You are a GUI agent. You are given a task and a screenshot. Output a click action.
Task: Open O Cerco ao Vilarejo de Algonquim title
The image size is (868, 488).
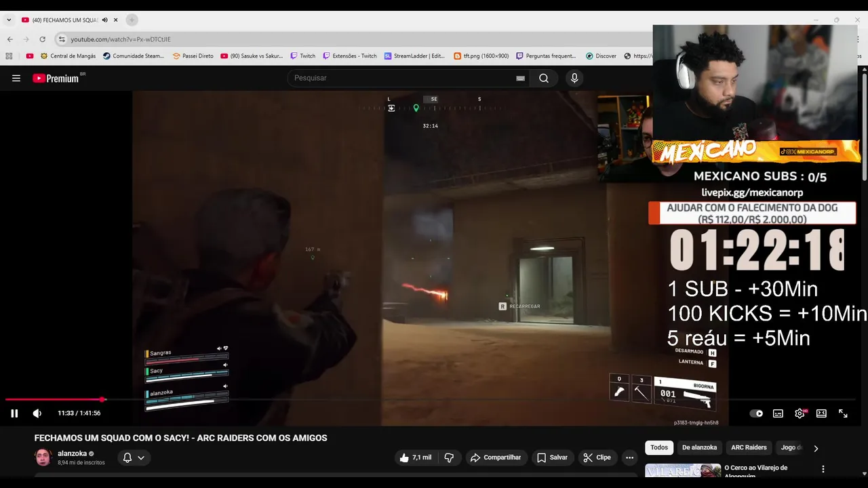(x=755, y=471)
